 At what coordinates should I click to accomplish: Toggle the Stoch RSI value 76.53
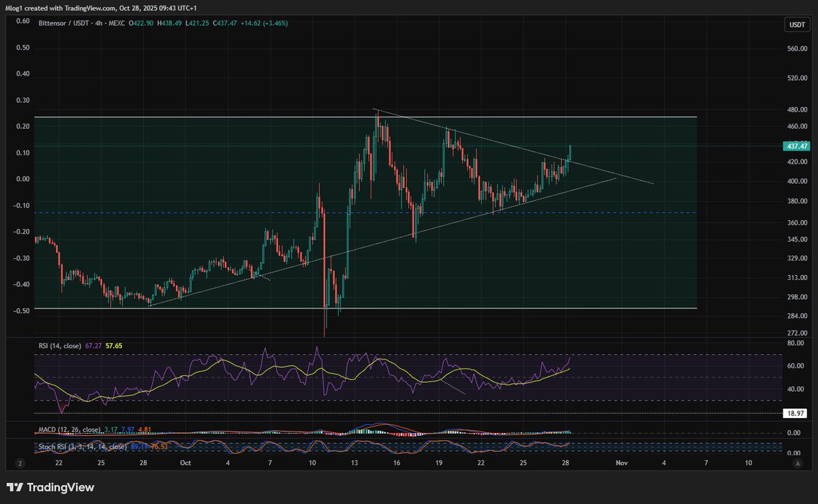pyautogui.click(x=159, y=447)
